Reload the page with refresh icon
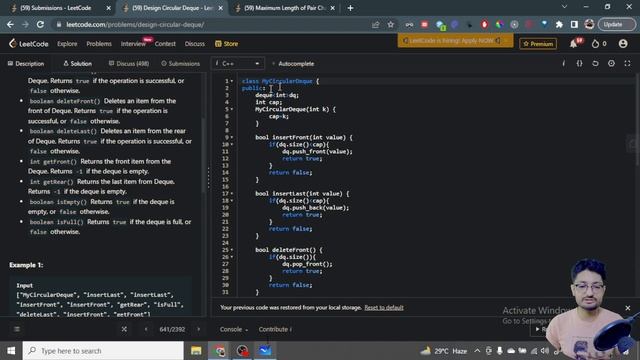 [x=40, y=24]
